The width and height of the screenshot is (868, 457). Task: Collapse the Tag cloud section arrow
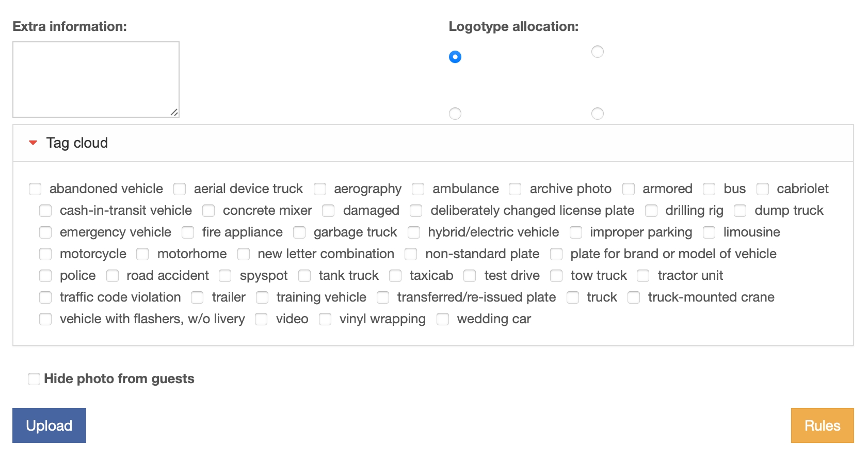(x=33, y=143)
